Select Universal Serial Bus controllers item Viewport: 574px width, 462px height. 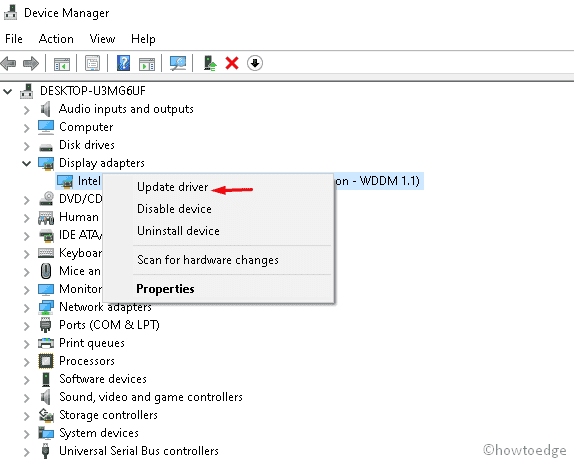click(x=139, y=451)
